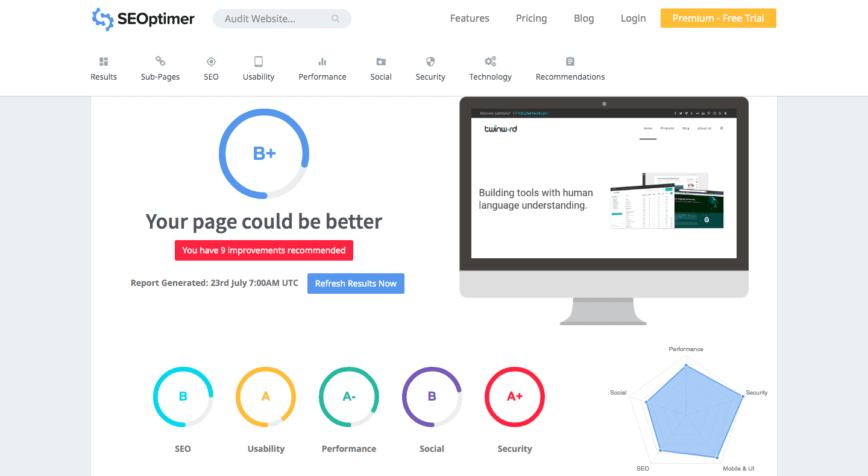This screenshot has width=868, height=476.
Task: Click the search magnifier icon
Action: point(335,19)
